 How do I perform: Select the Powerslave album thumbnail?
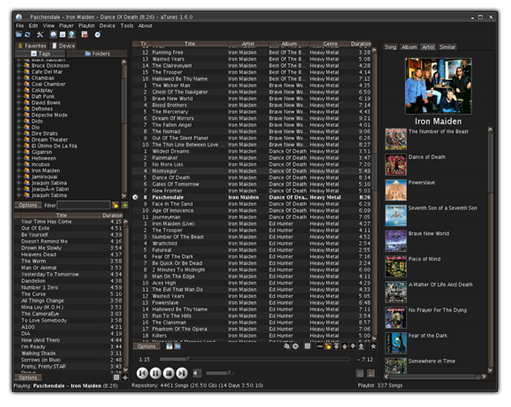point(396,190)
